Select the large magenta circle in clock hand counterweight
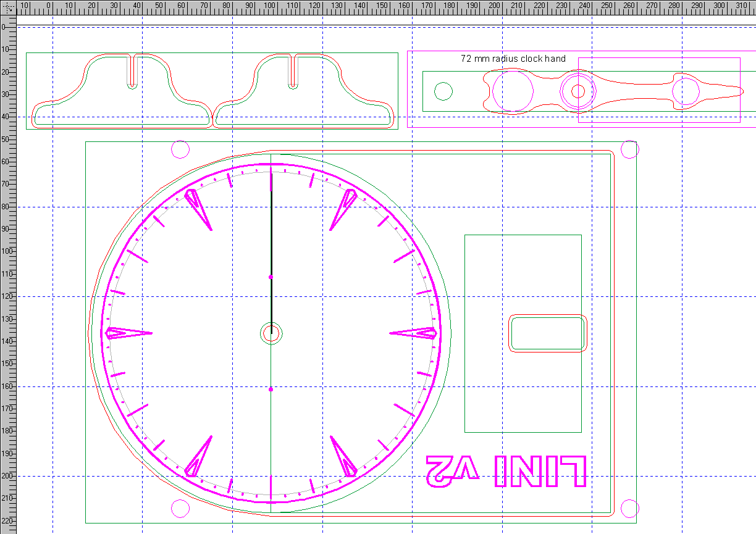 coord(513,91)
